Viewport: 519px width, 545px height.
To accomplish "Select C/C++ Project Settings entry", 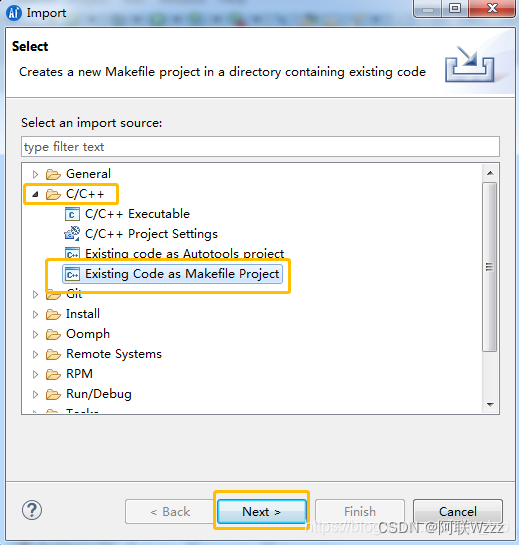I will 141,234.
